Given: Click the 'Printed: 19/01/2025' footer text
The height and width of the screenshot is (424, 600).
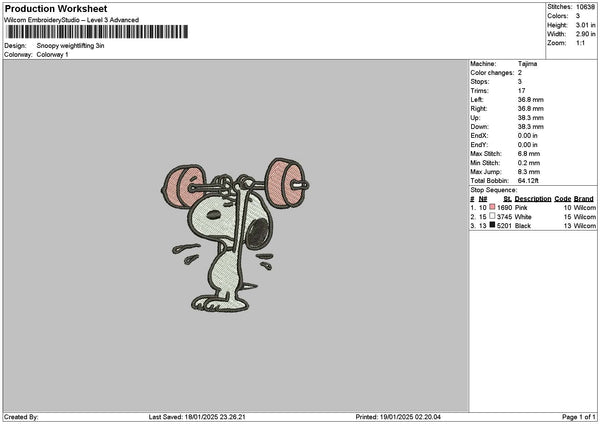Looking at the screenshot, I should pyautogui.click(x=398, y=417).
